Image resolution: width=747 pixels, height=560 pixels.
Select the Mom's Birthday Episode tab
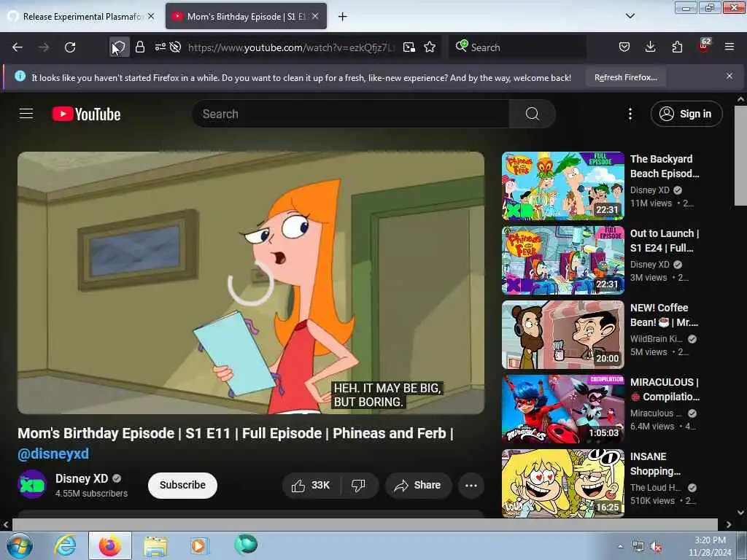click(x=246, y=17)
